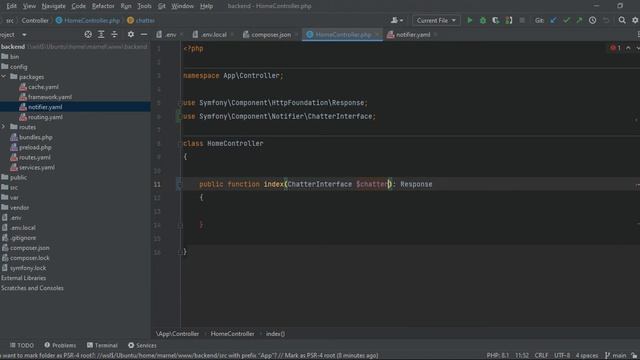Open the Current File run configuration dropdown

436,20
